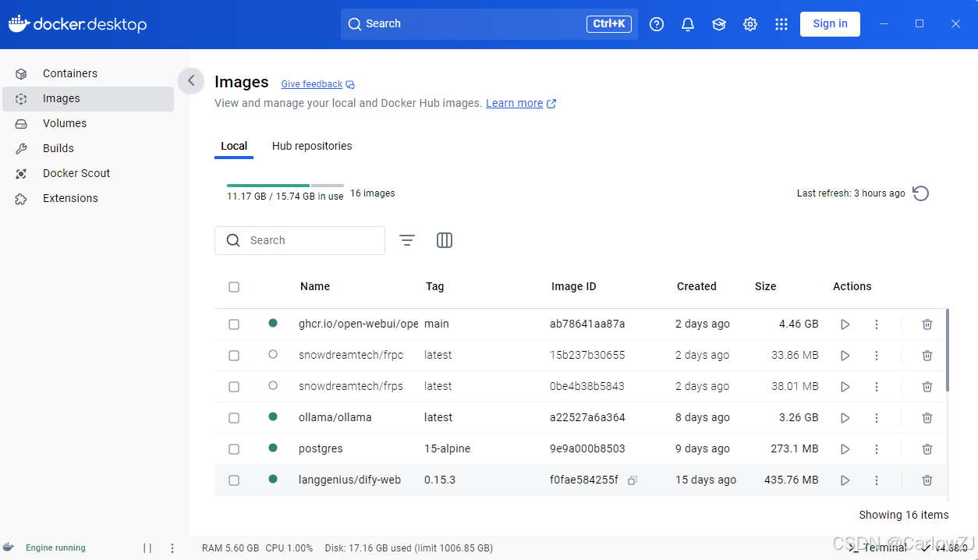This screenshot has height=560, width=978.
Task: Pause the Docker engine
Action: pyautogui.click(x=147, y=548)
